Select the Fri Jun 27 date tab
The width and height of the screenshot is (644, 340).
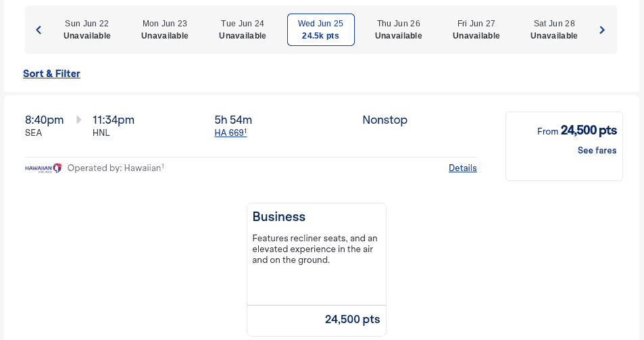[x=476, y=30]
